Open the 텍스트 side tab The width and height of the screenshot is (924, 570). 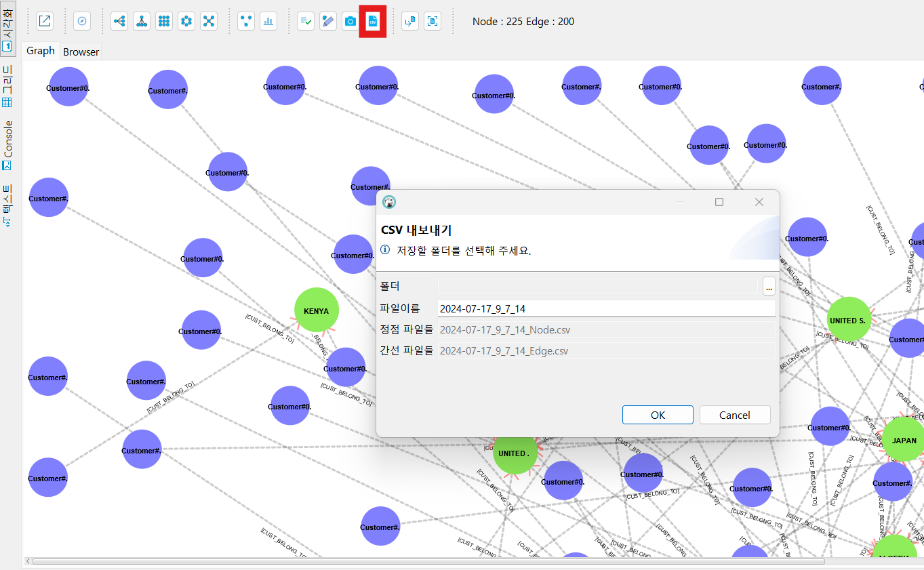(x=7, y=205)
